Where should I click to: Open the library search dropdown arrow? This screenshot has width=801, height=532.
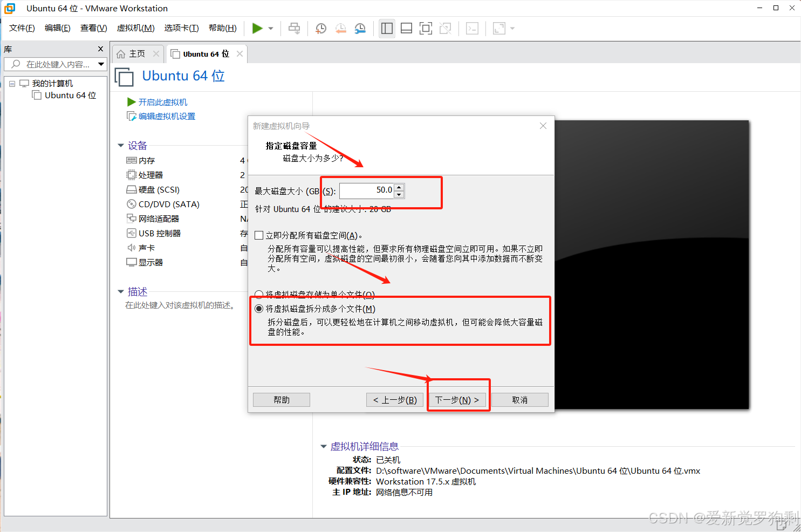pos(101,64)
